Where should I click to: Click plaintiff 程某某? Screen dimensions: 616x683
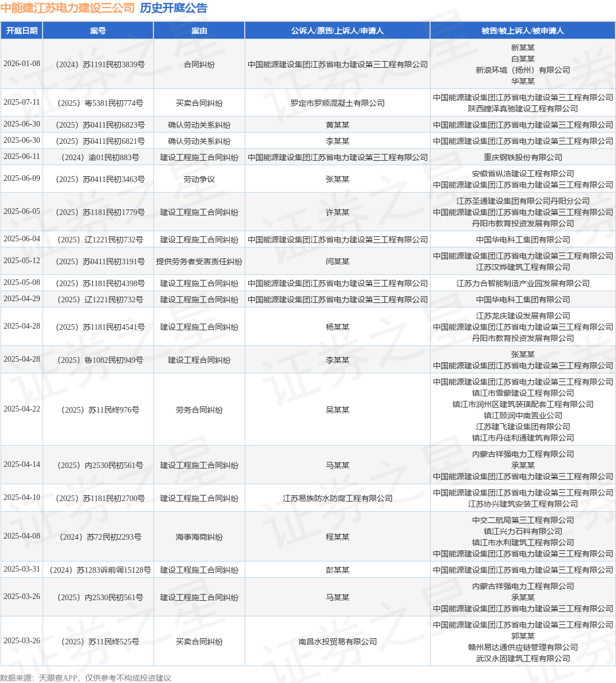pos(338,537)
